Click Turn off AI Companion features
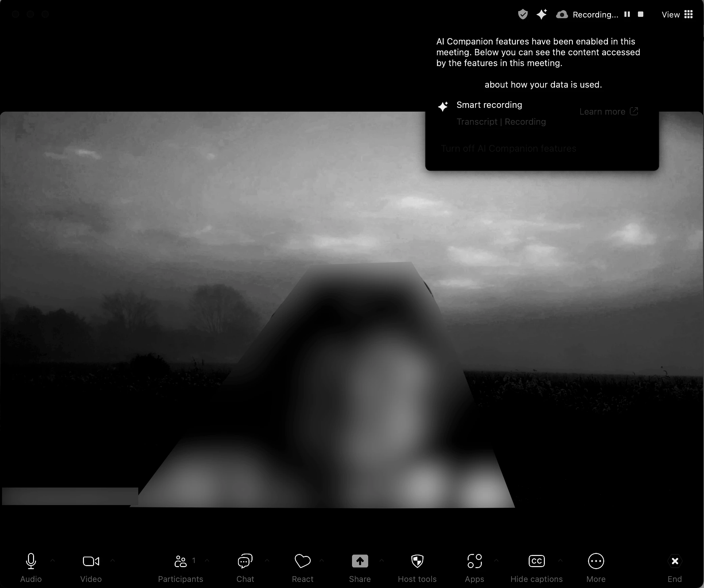This screenshot has width=704, height=588. coord(508,148)
